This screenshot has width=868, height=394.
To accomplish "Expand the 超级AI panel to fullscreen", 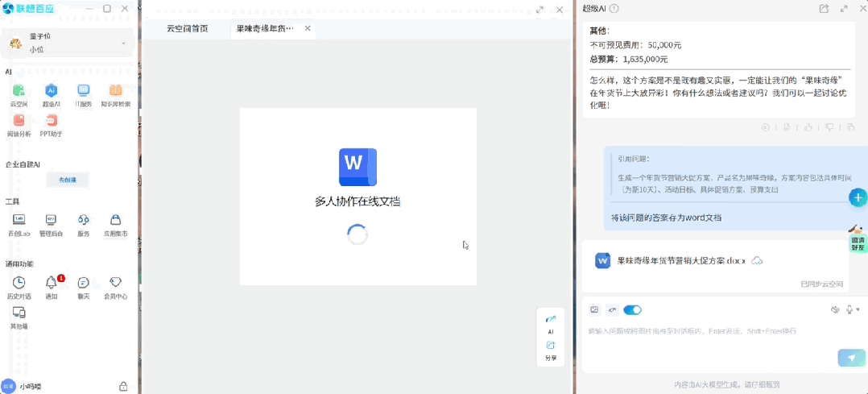I will pyautogui.click(x=844, y=9).
